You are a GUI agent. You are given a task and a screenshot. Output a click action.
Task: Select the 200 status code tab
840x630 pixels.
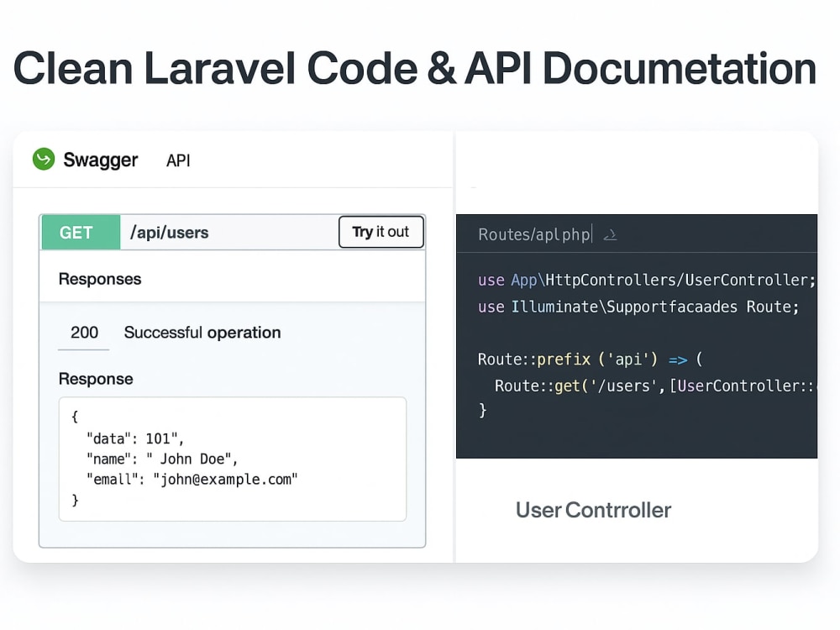coord(84,333)
